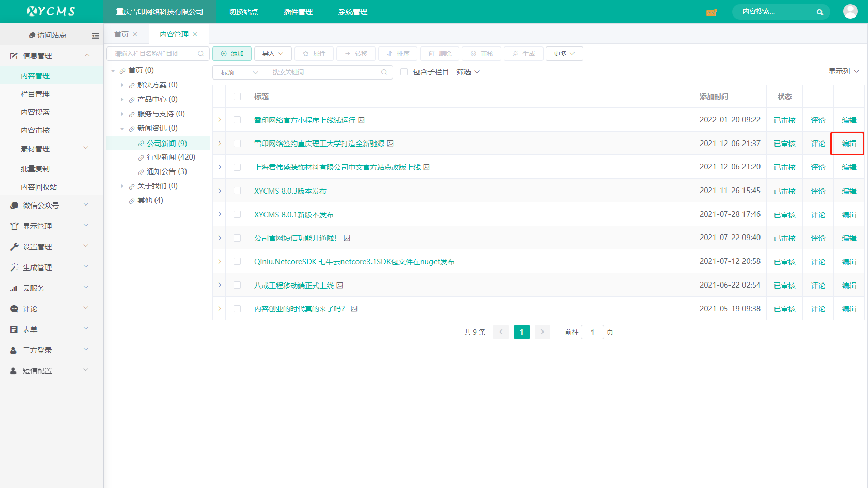Enable the 包含子栏目 checkbox
The height and width of the screenshot is (488, 868).
[404, 72]
